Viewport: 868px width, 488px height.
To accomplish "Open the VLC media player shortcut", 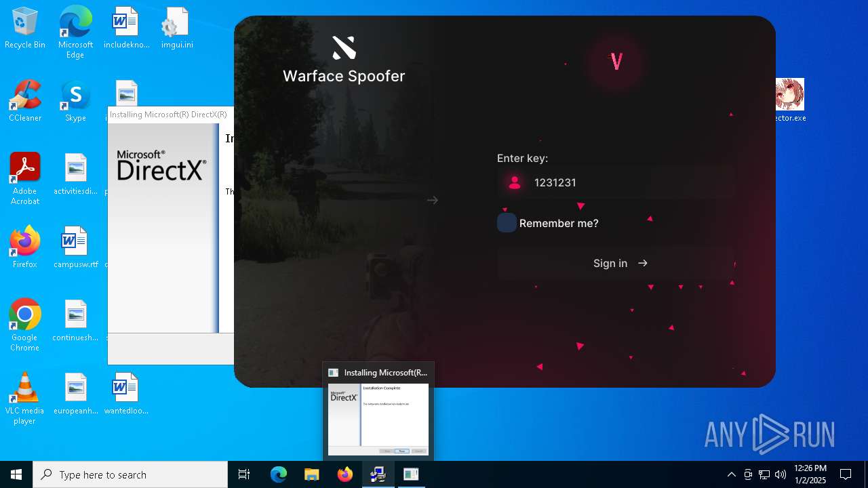I will pyautogui.click(x=25, y=399).
